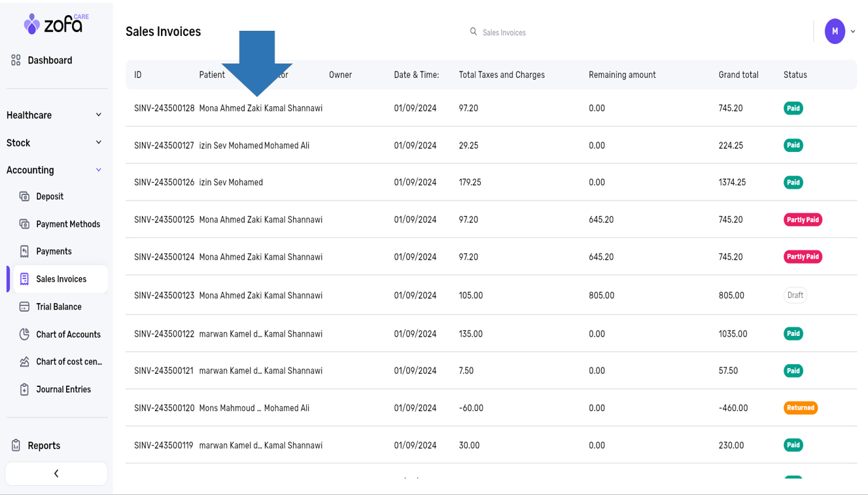The image size is (868, 495).
Task: Collapse the Accounting sidebar section
Action: coord(98,170)
